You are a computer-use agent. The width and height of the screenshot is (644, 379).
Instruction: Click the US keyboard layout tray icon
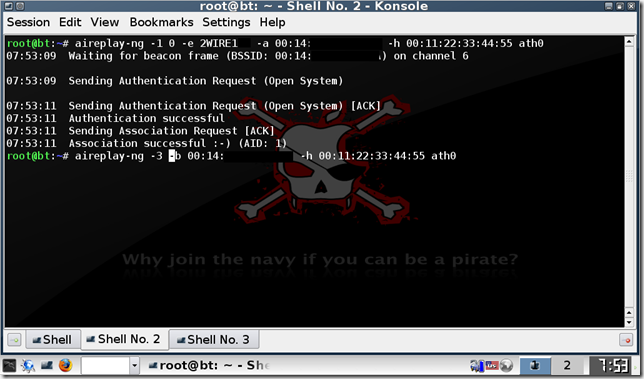point(492,365)
